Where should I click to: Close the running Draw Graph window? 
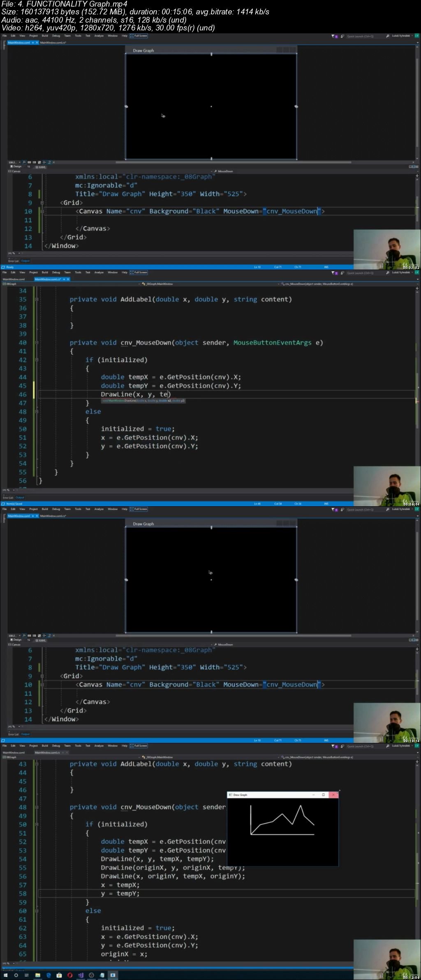[x=333, y=795]
